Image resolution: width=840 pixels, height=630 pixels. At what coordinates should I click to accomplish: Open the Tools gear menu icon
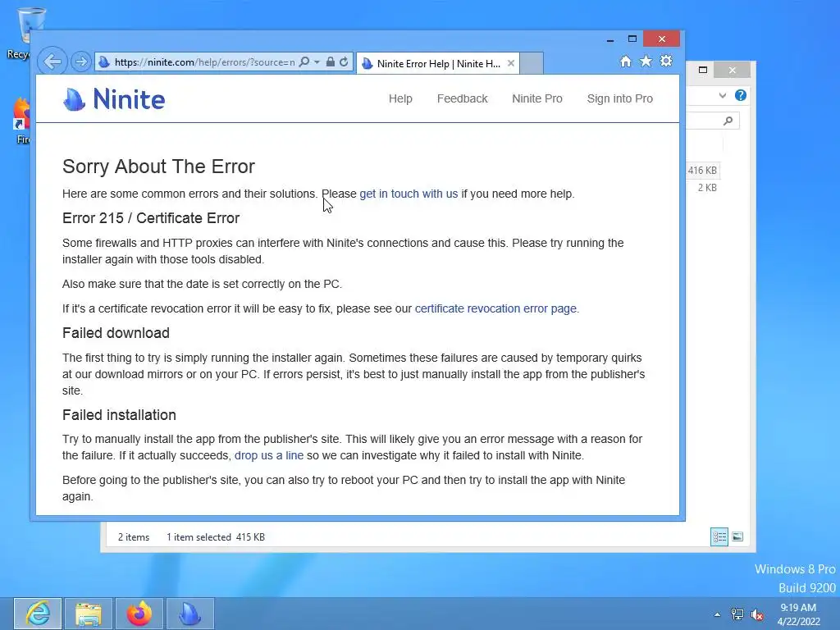[x=666, y=61]
